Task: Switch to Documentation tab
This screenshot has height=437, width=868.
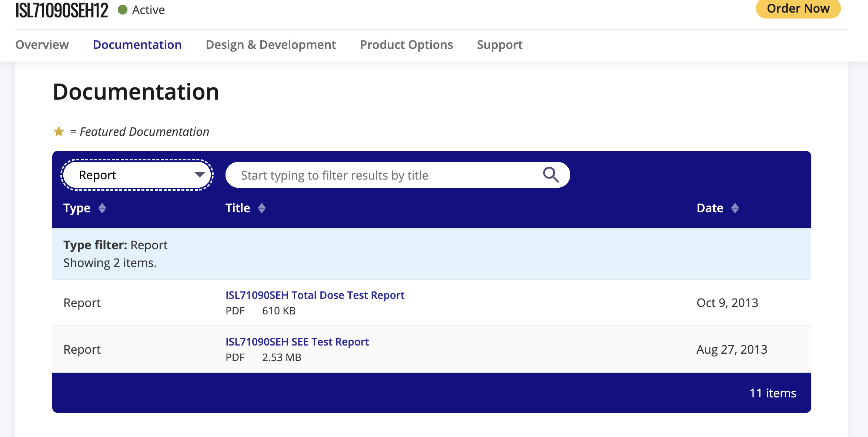Action: [x=137, y=45]
